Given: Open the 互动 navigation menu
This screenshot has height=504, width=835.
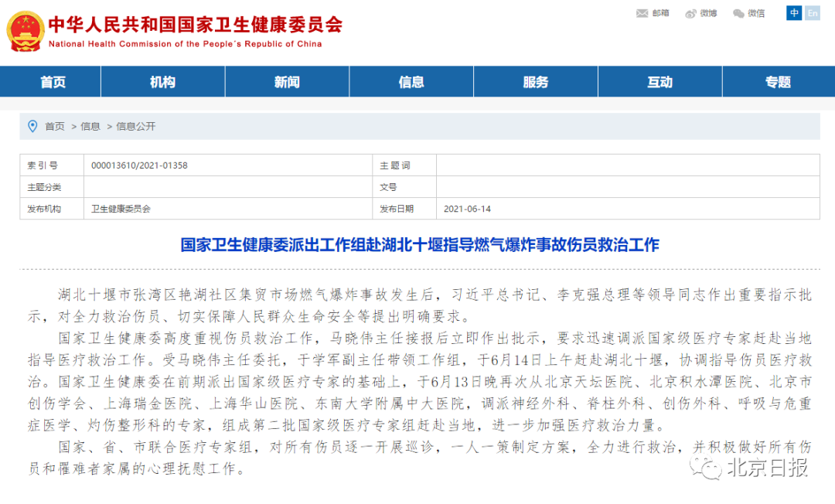Looking at the screenshot, I should coord(659,81).
